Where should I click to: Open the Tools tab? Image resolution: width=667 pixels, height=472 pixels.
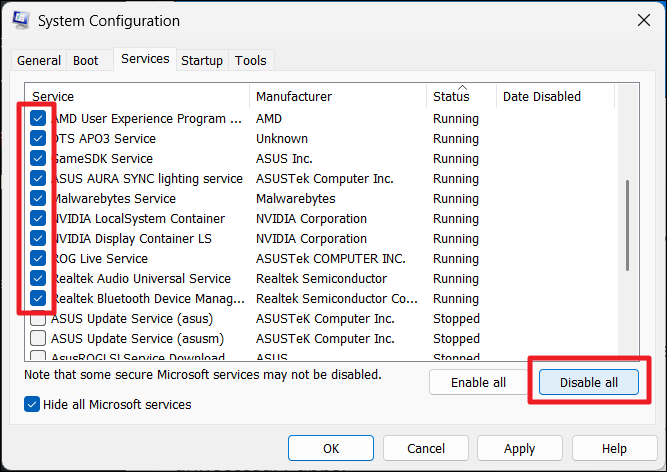(251, 61)
